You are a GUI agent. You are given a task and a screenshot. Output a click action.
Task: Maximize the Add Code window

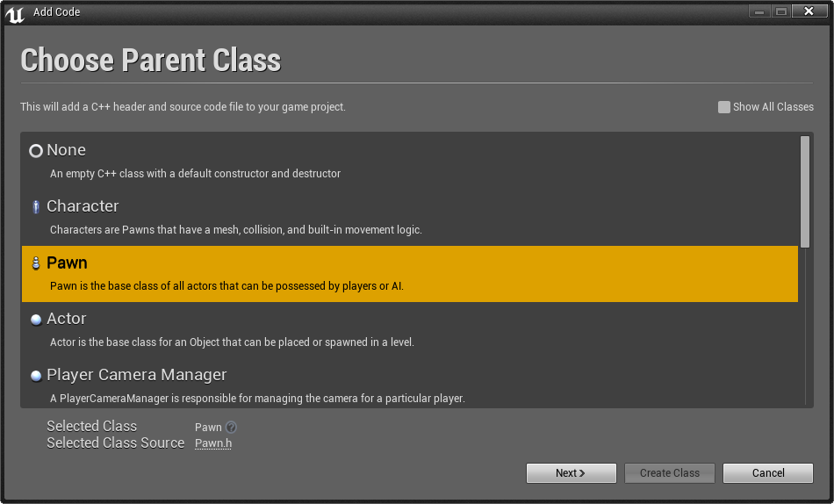[x=780, y=11]
